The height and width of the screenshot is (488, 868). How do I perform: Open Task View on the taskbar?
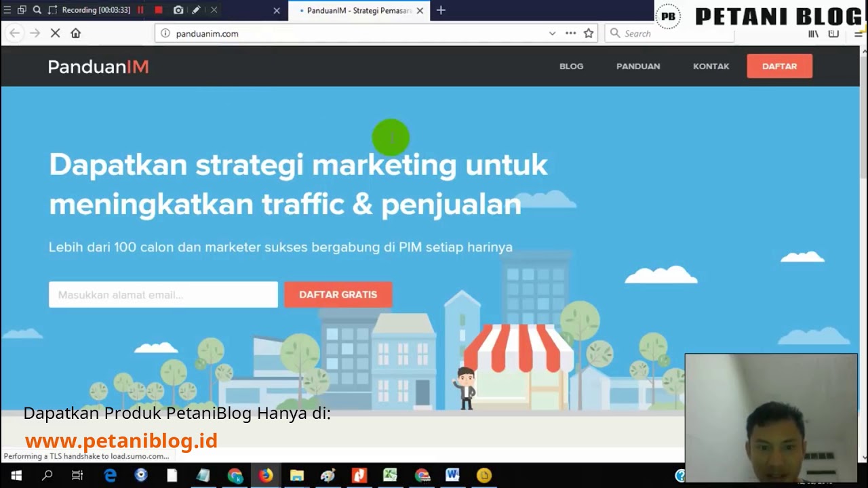77,476
